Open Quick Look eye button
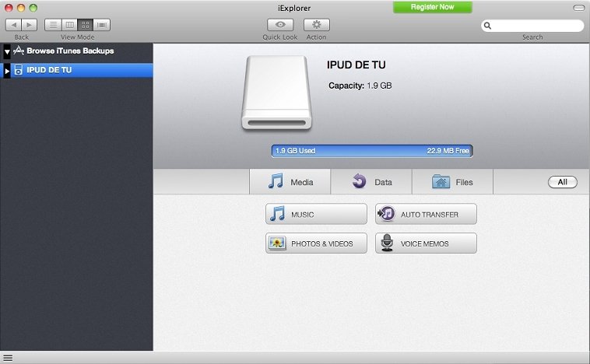Image resolution: width=590 pixels, height=364 pixels. point(280,25)
